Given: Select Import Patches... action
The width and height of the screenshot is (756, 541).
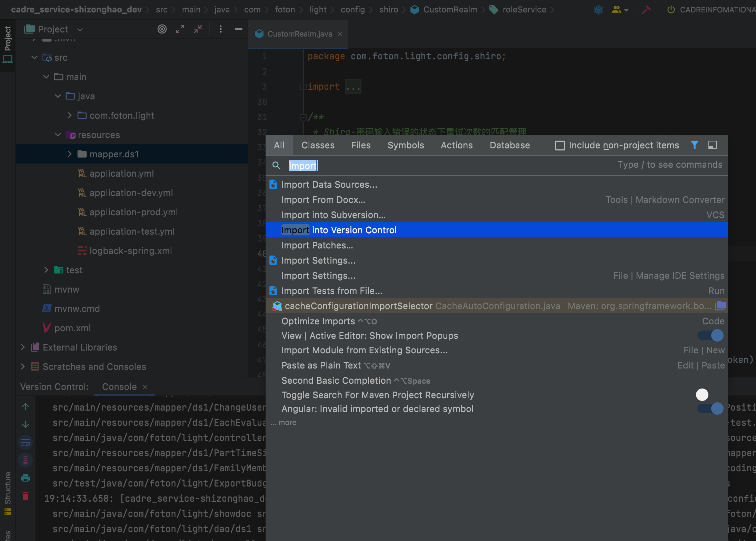Looking at the screenshot, I should [317, 245].
